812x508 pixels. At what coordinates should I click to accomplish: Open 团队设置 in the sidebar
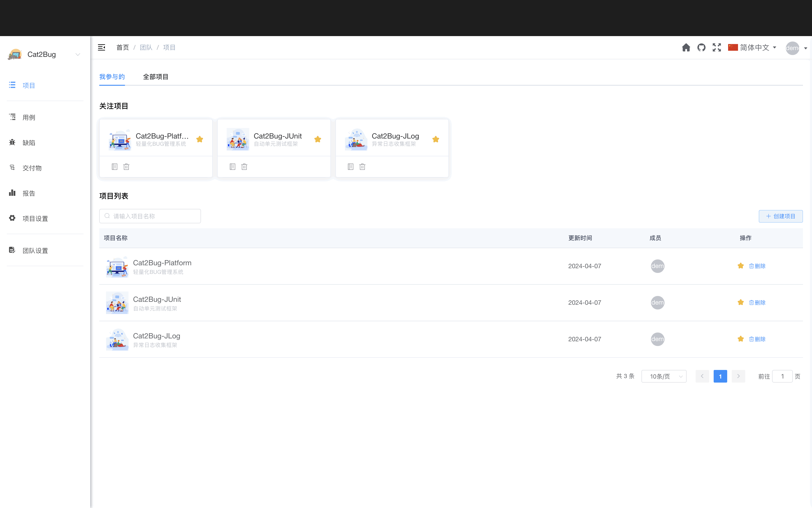tap(35, 251)
